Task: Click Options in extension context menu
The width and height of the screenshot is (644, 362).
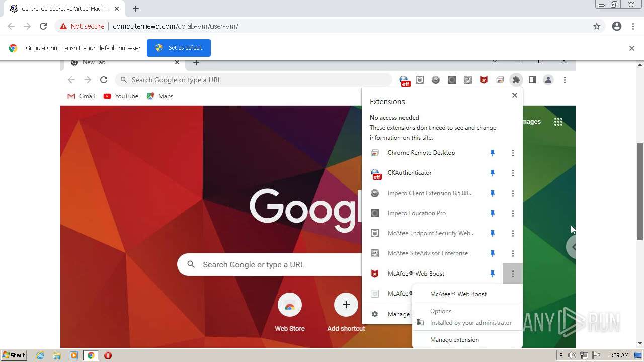Action: [441, 311]
